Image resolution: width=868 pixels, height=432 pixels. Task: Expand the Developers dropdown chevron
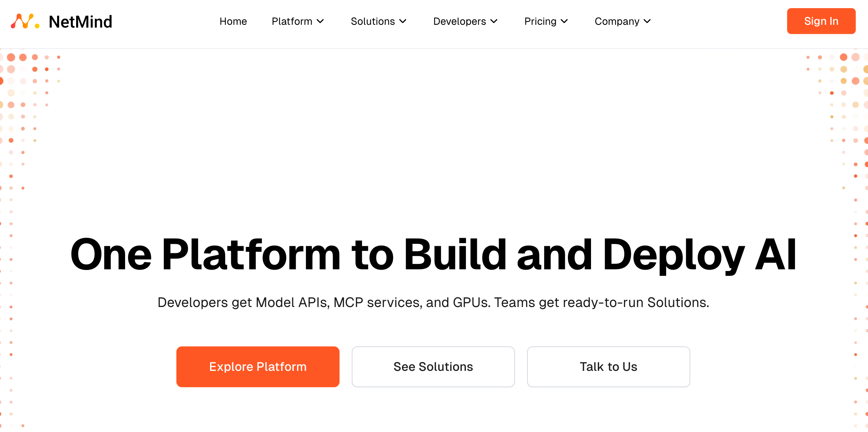point(494,21)
